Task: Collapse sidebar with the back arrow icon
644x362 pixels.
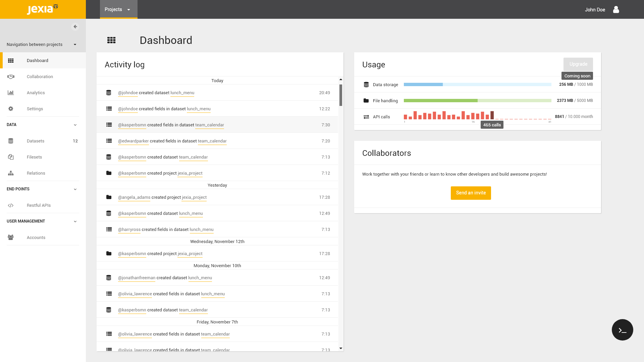Action: pos(75,27)
